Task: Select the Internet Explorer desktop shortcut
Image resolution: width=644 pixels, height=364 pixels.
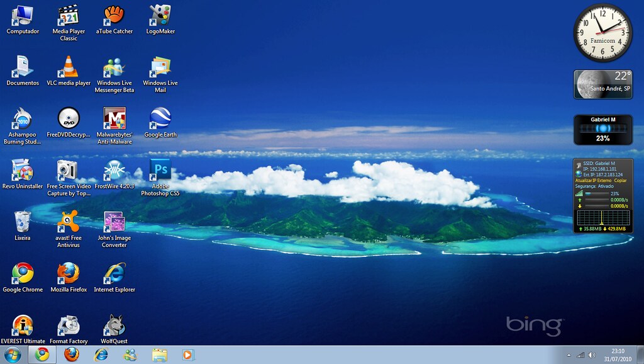Action: [x=114, y=278]
